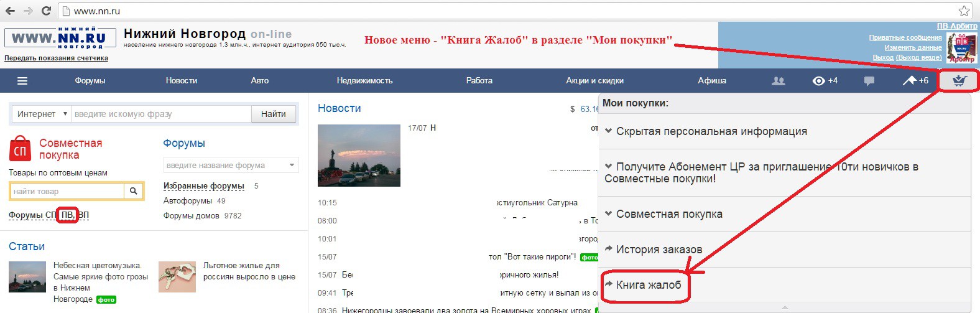Screen dimensions: 980x313
Task: Open the article Льготное жилье для россиян
Action: click(x=249, y=271)
